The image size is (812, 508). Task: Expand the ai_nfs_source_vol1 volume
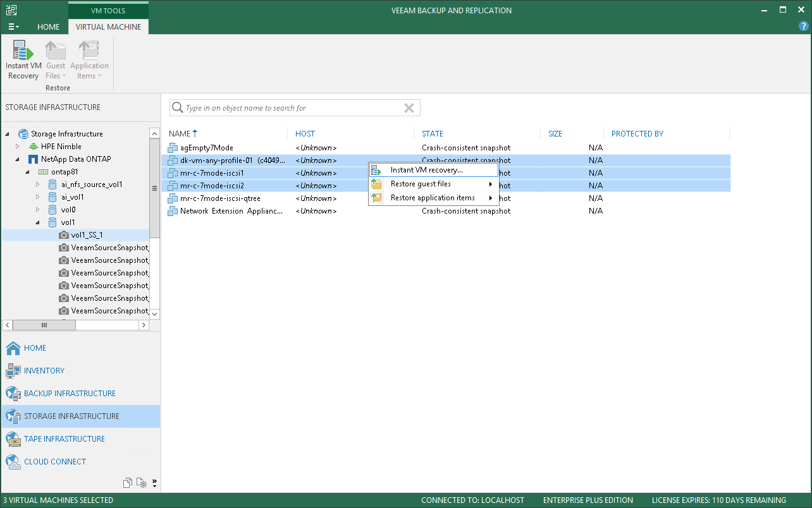tap(38, 184)
